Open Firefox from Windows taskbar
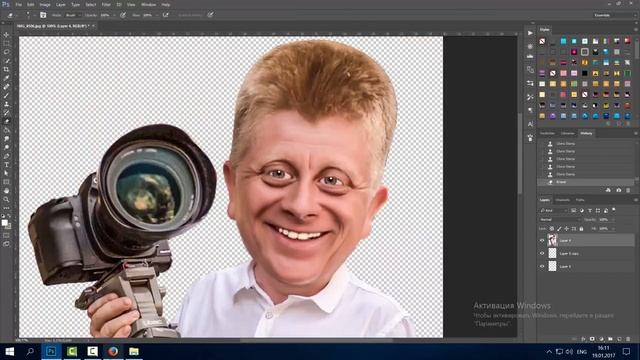Image resolution: width=640 pixels, height=360 pixels. pyautogui.click(x=113, y=351)
